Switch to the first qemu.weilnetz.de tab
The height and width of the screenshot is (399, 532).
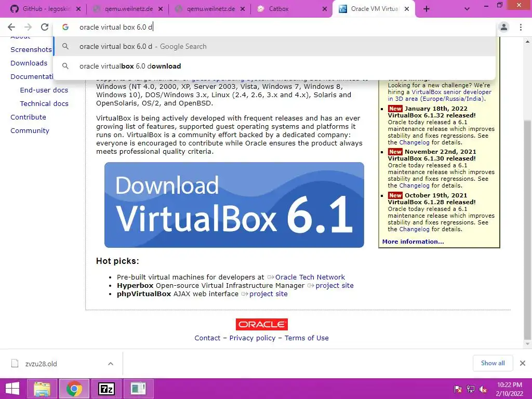click(x=128, y=9)
